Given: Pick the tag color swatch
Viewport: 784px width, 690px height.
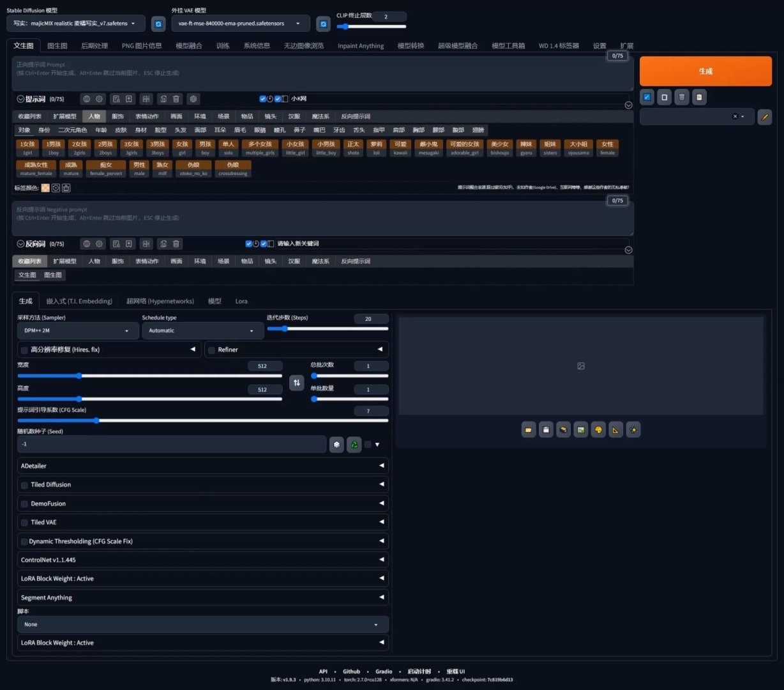Looking at the screenshot, I should [45, 188].
